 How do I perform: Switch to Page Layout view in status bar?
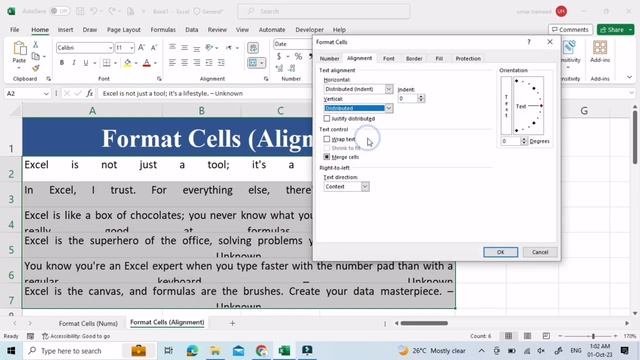(527, 336)
